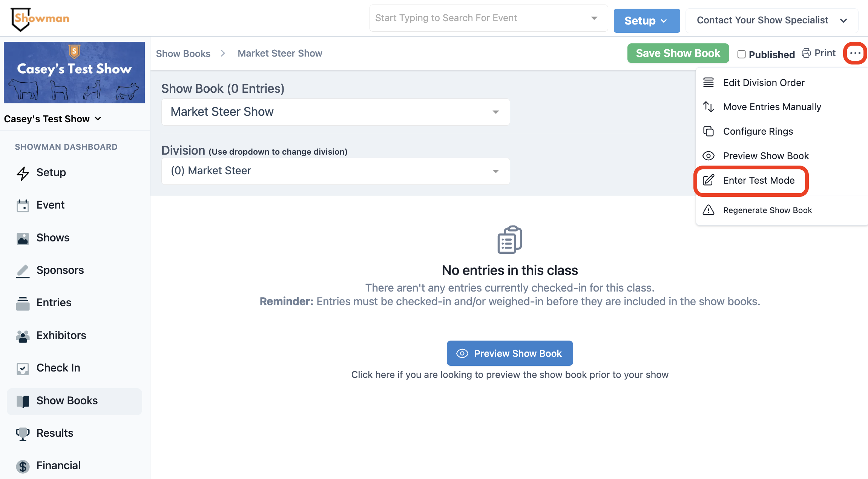The height and width of the screenshot is (479, 868).
Task: Click the Exhibitors people icon
Action: click(x=23, y=336)
